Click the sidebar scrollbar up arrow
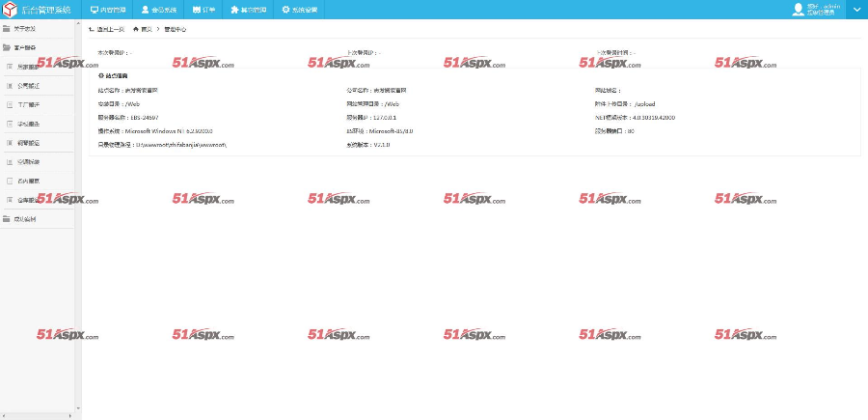 click(78, 24)
